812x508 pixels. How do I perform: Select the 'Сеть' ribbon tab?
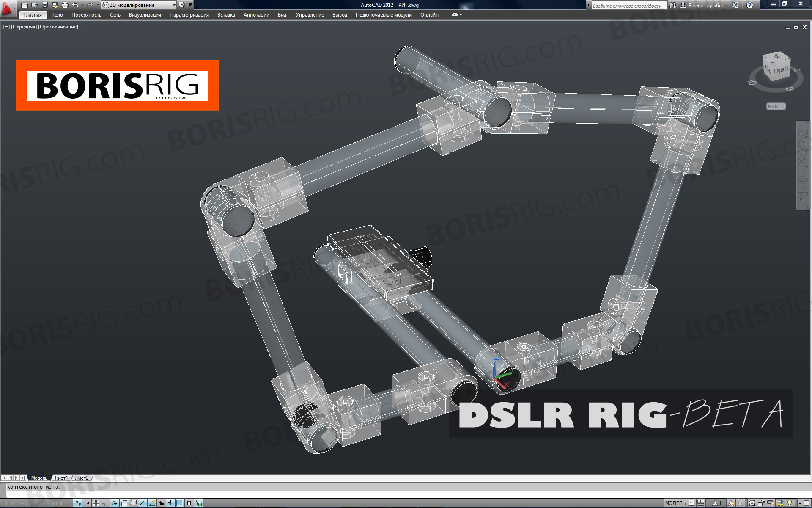coord(115,15)
